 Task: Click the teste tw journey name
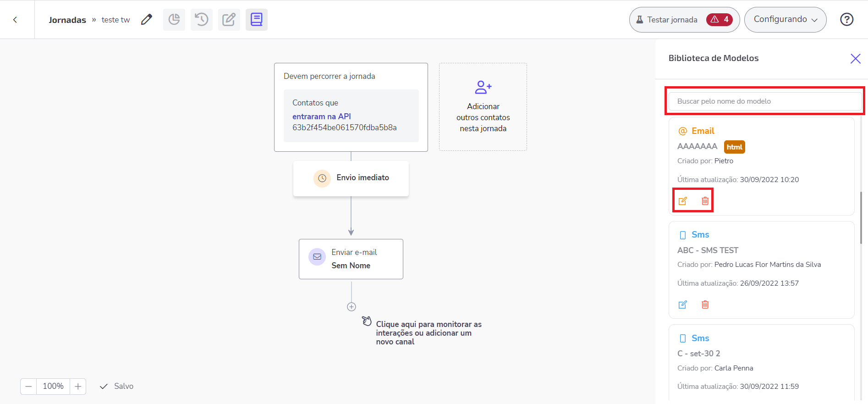[115, 20]
